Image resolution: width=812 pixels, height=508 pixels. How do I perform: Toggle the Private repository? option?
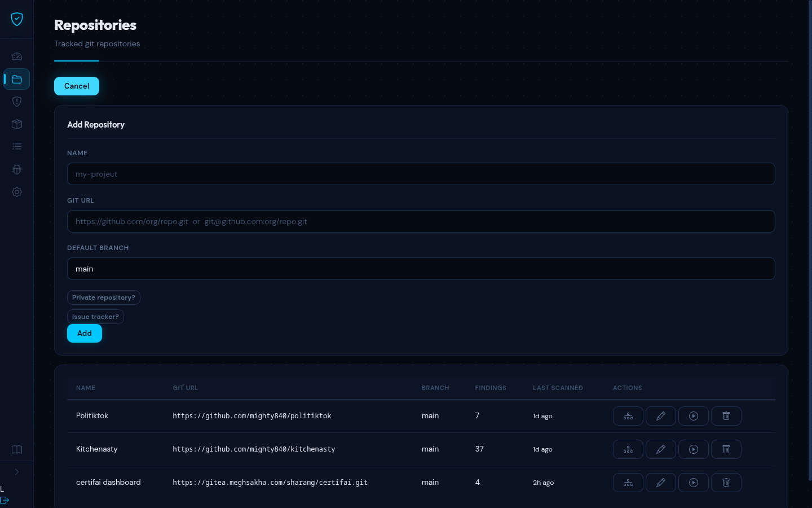click(x=104, y=297)
